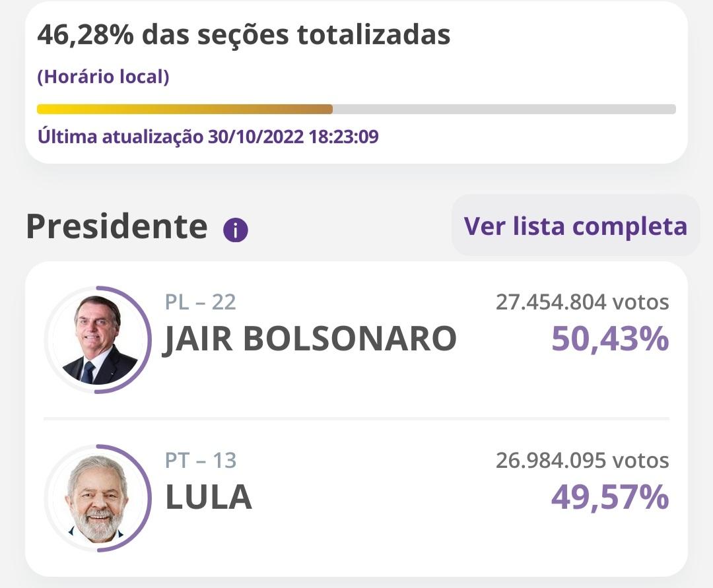Click the LULA candidate name
This screenshot has height=588, width=713.
point(209,498)
